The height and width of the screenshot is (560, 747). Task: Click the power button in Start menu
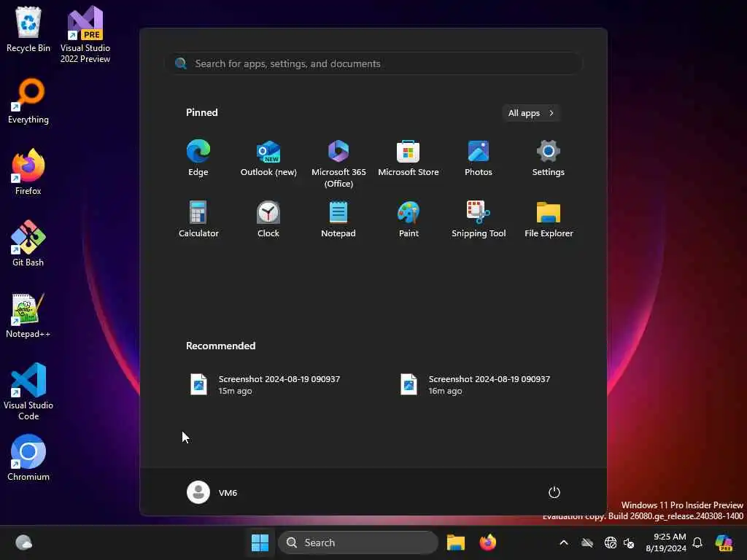pos(554,492)
